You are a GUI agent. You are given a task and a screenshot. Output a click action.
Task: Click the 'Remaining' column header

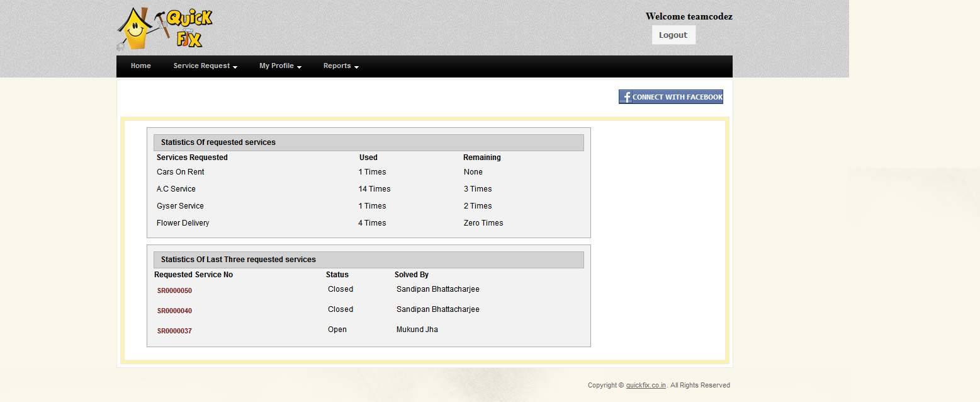(482, 158)
